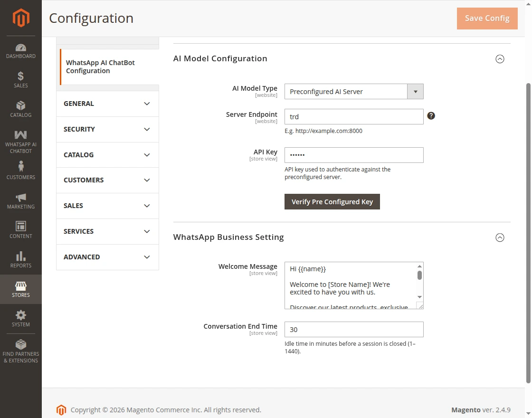Expand the SALES config tab
The image size is (532, 418).
pyautogui.click(x=107, y=206)
